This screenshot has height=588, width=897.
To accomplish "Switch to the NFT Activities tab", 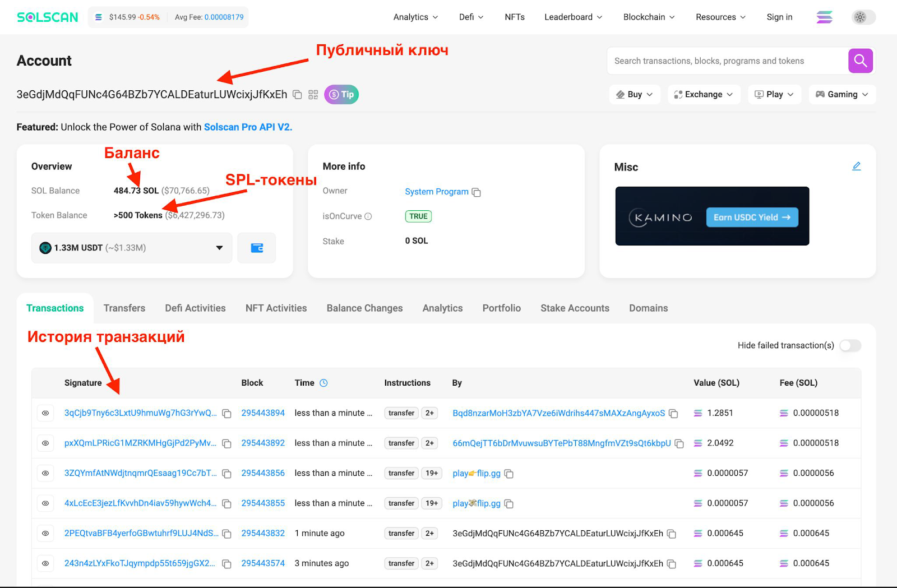I will click(276, 308).
